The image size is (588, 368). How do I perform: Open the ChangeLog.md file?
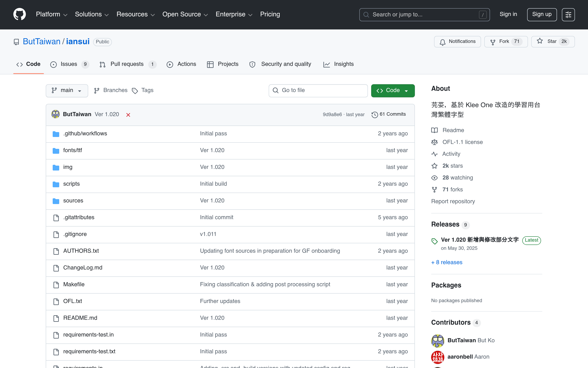[83, 268]
